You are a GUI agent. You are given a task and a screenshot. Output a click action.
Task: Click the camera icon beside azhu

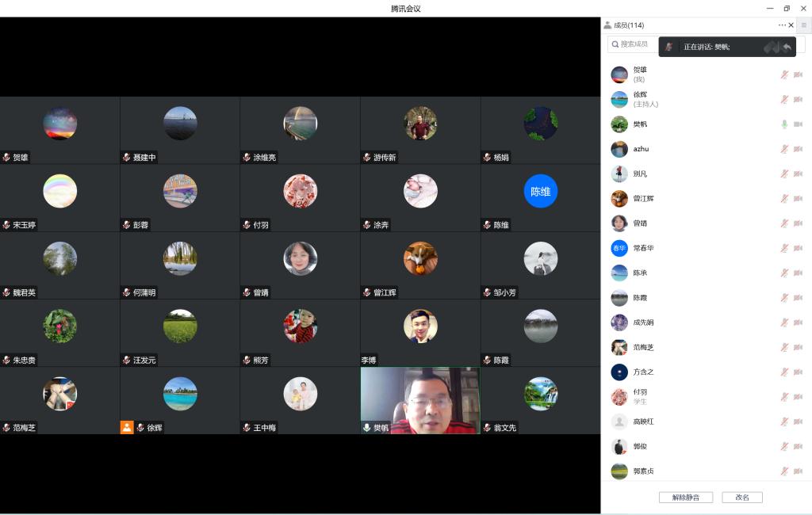798,149
